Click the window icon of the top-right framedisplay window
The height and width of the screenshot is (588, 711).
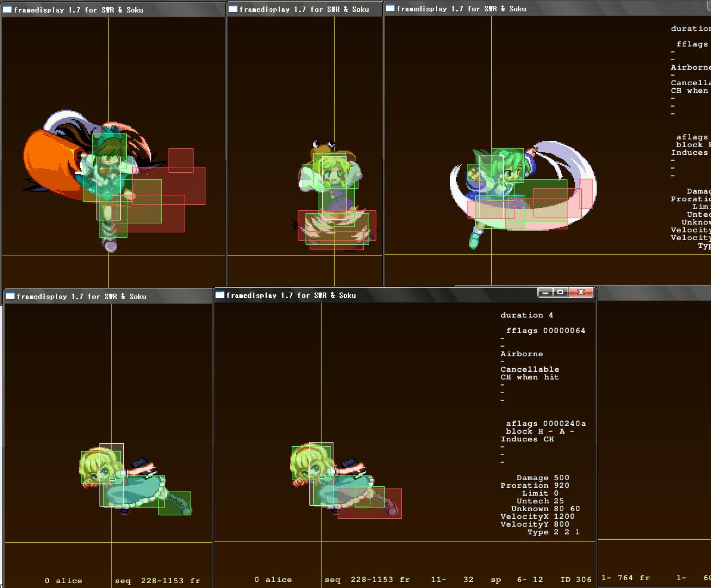pyautogui.click(x=390, y=8)
